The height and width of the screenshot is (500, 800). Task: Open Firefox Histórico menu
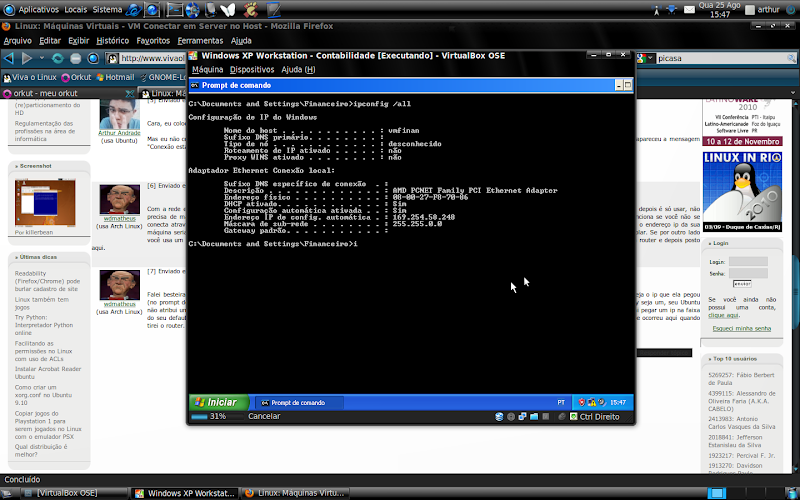[112, 41]
